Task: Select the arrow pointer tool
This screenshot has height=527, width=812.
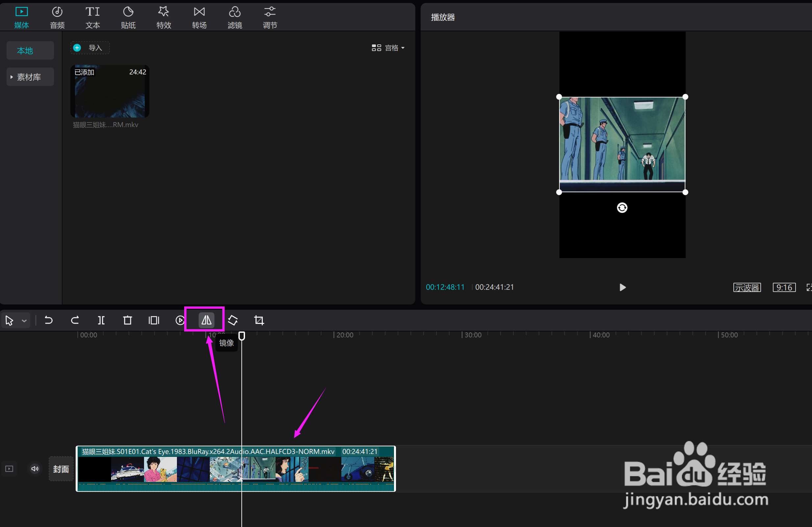Action: (9, 320)
